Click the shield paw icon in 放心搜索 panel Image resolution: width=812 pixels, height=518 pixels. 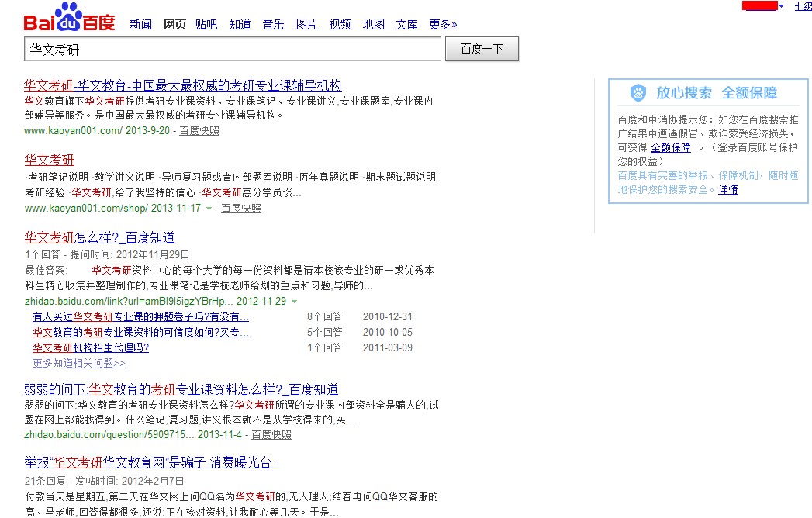click(638, 93)
